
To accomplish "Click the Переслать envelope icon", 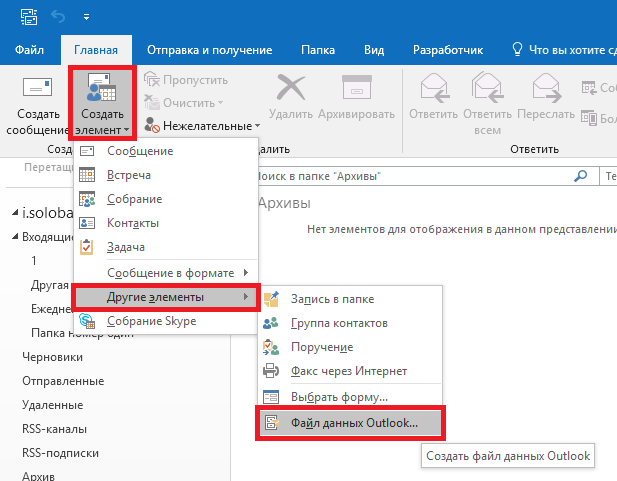I will [546, 87].
